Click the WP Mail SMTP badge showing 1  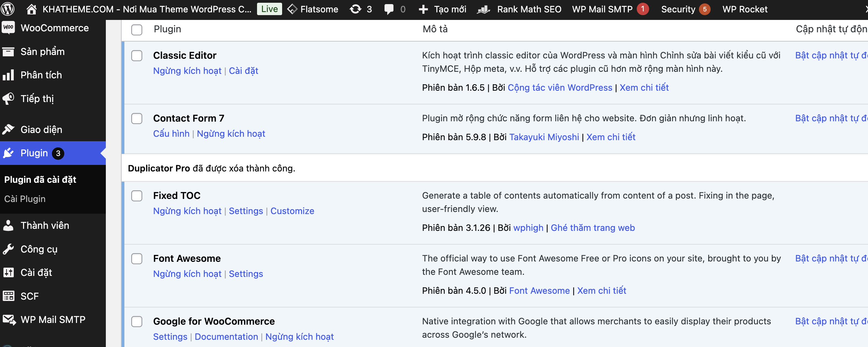[643, 9]
